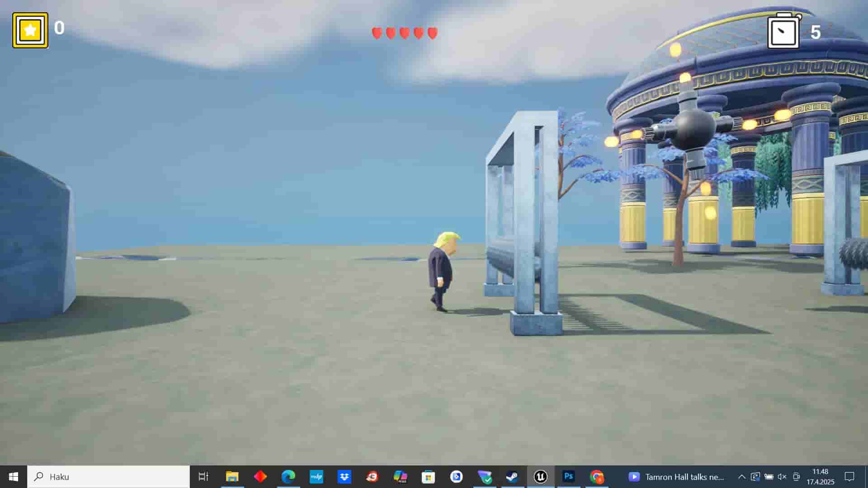Open Google Chrome from the taskbar
Screen dimensions: 868x488
(x=597, y=476)
